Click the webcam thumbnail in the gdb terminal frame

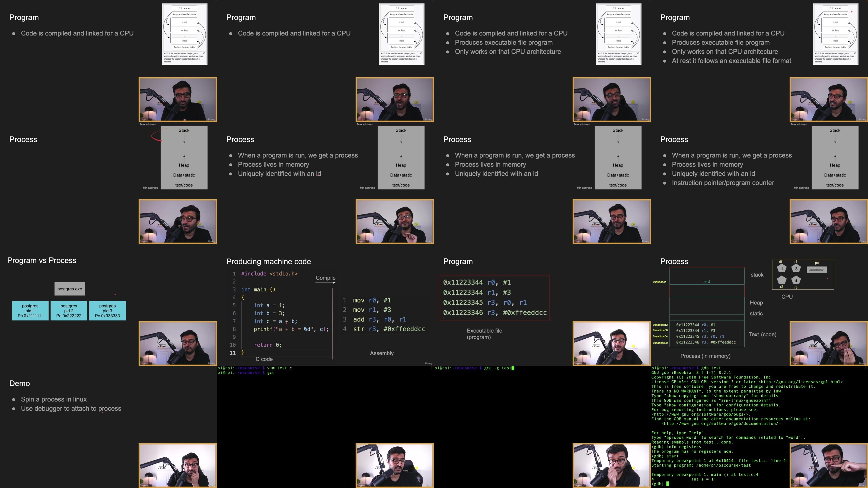(x=829, y=465)
